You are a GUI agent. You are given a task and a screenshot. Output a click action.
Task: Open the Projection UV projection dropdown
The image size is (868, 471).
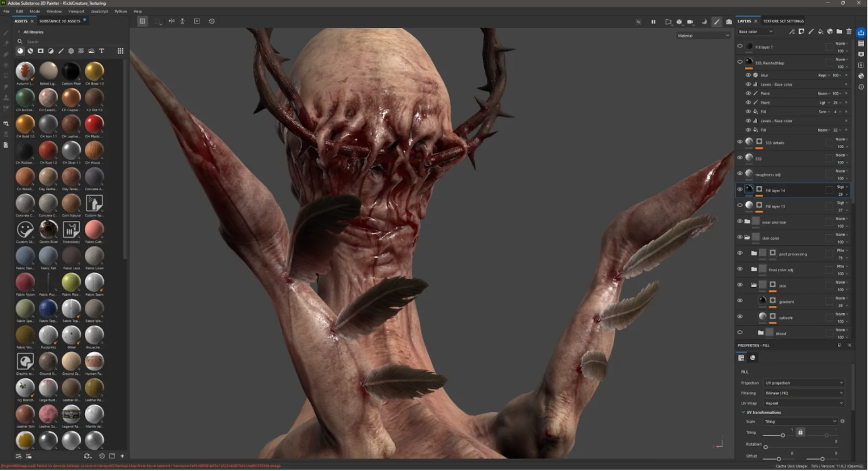point(804,383)
